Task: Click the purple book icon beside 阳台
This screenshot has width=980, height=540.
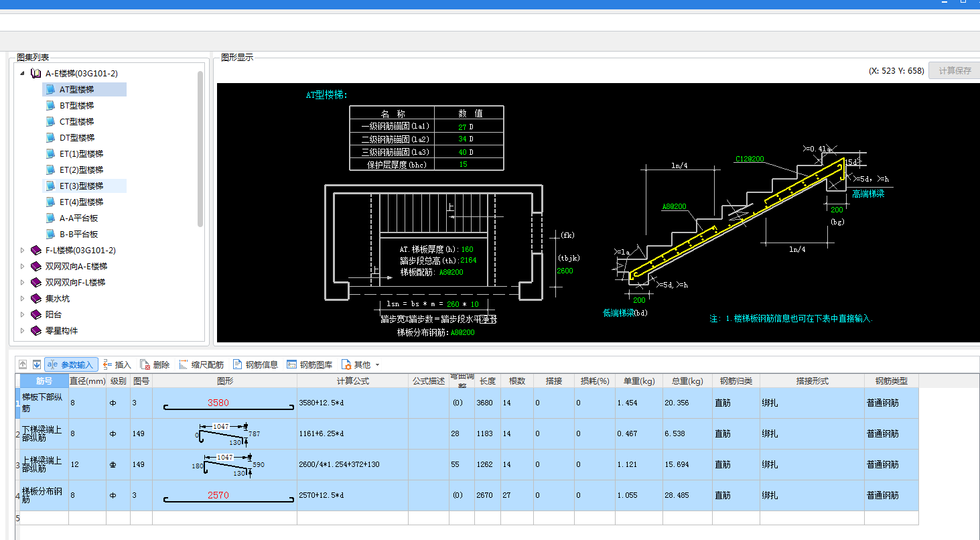Action: click(36, 315)
